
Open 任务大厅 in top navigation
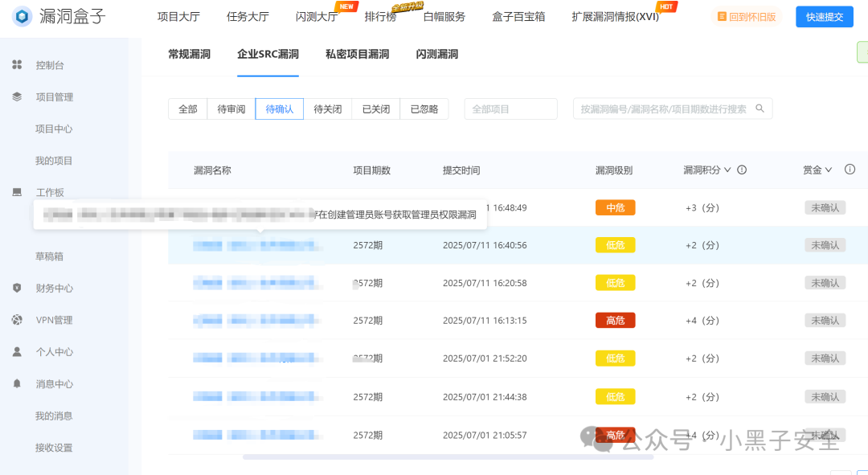[x=248, y=17]
